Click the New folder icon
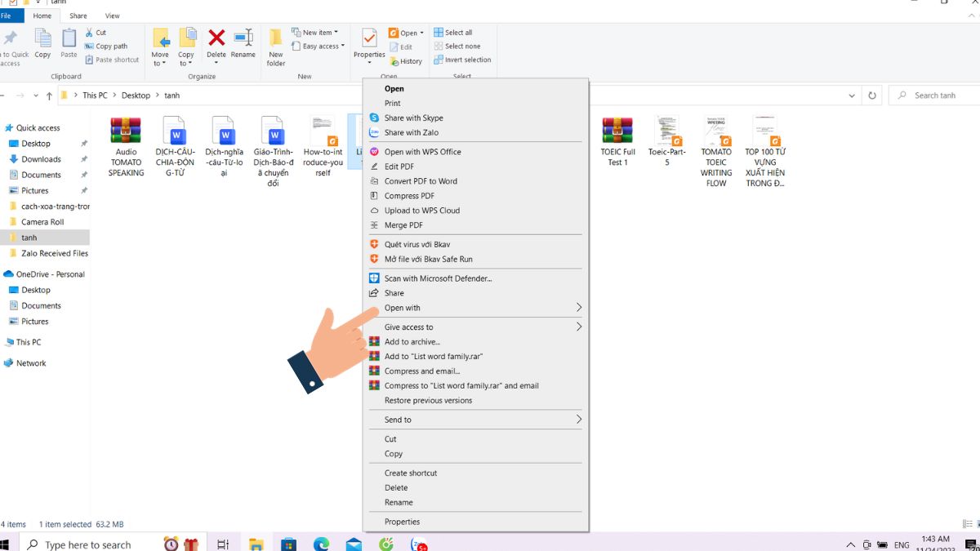Viewport: 980px width, 551px height. (276, 46)
